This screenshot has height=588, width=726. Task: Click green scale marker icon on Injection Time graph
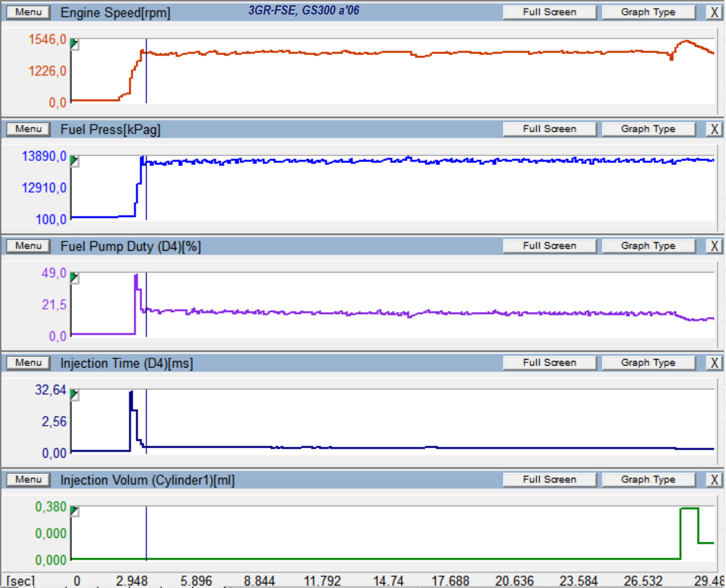(75, 395)
